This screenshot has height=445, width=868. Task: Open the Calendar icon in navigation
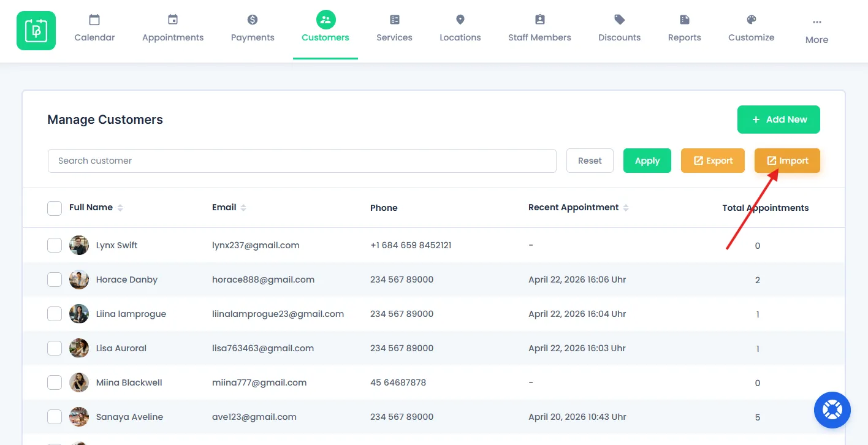94,20
